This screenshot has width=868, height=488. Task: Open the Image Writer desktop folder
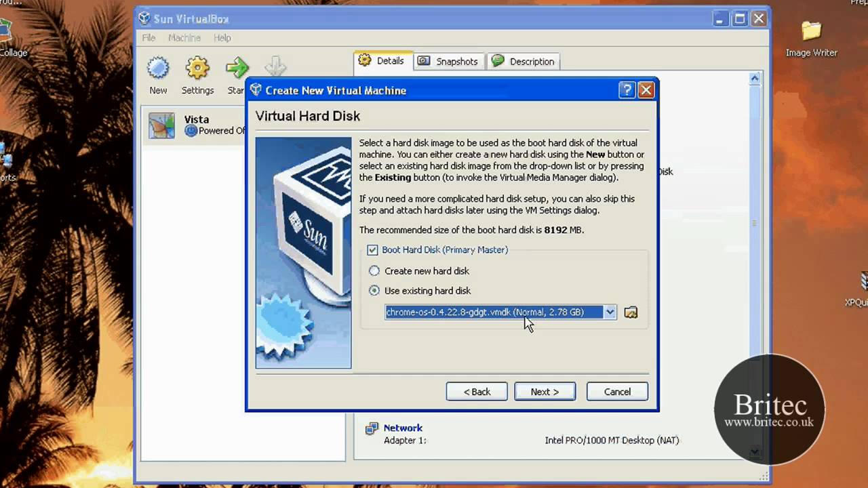(811, 39)
